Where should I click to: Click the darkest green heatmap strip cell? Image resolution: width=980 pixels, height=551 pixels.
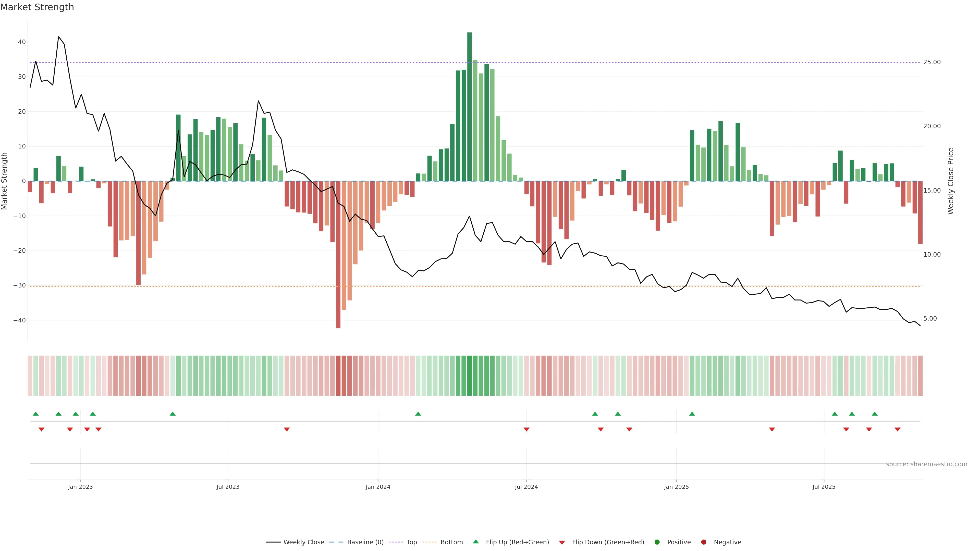coord(470,376)
